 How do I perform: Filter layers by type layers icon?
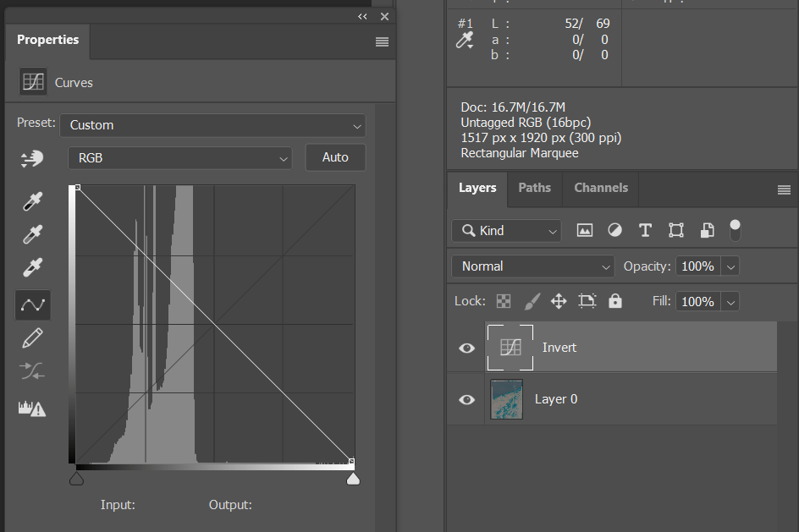(x=645, y=230)
